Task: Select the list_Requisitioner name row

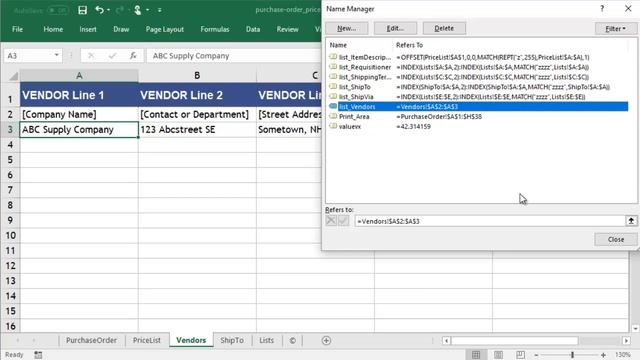Action: [x=478, y=67]
